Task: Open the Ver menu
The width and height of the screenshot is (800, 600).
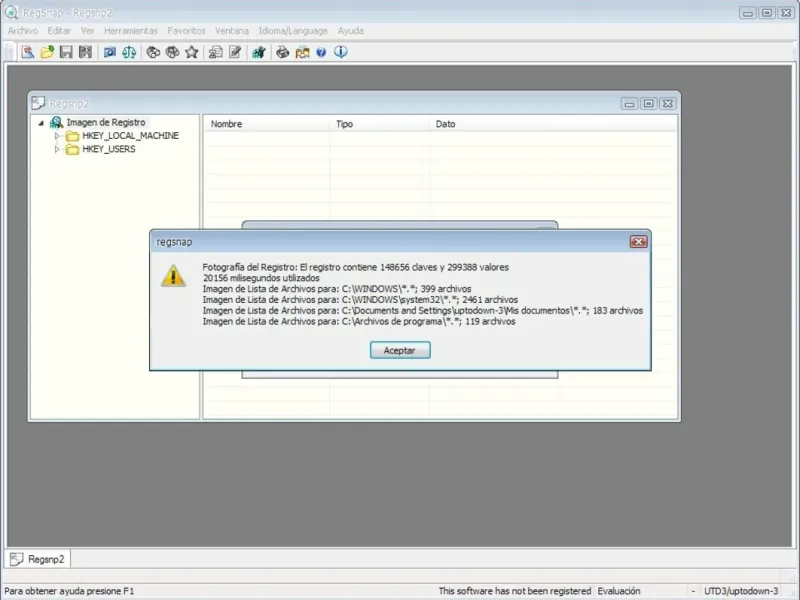Action: tap(87, 31)
